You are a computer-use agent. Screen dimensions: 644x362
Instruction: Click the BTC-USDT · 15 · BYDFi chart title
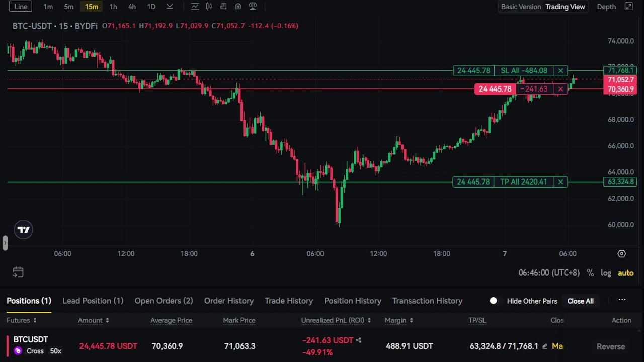tap(55, 26)
